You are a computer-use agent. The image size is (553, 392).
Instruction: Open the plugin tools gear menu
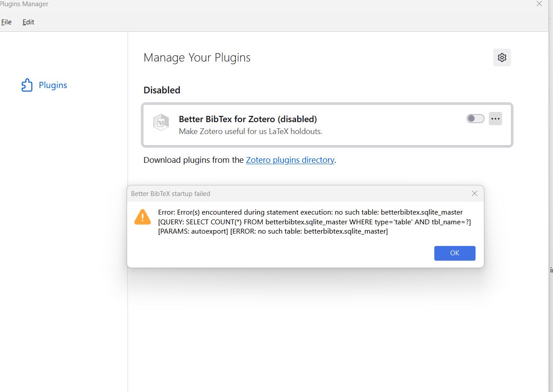coord(502,58)
